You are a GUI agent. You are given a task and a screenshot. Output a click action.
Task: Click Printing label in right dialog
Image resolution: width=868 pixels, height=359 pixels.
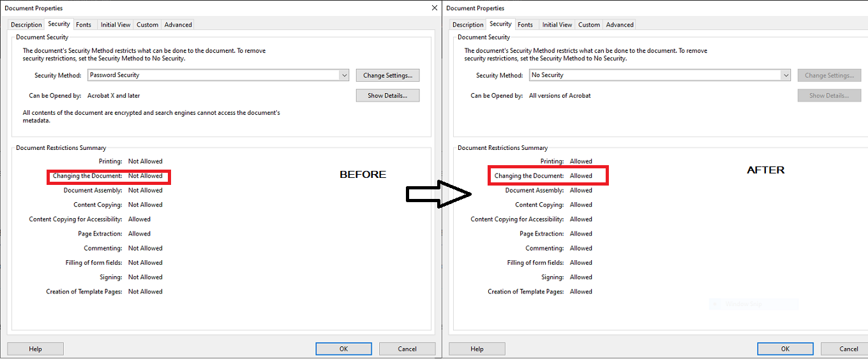[x=552, y=161]
